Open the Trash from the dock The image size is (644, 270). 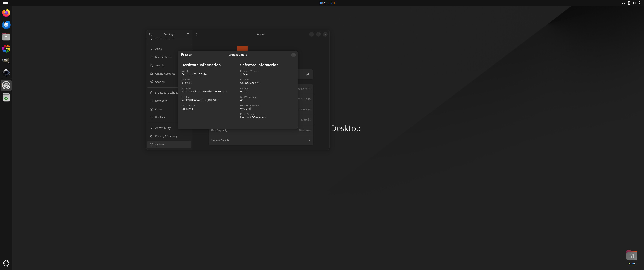click(x=6, y=97)
